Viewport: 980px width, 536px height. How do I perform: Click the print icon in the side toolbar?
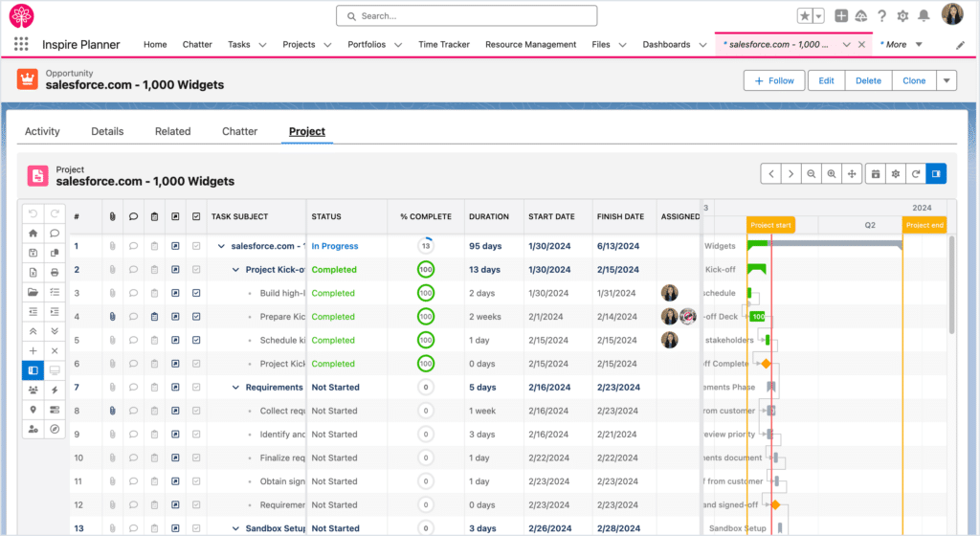(x=55, y=273)
